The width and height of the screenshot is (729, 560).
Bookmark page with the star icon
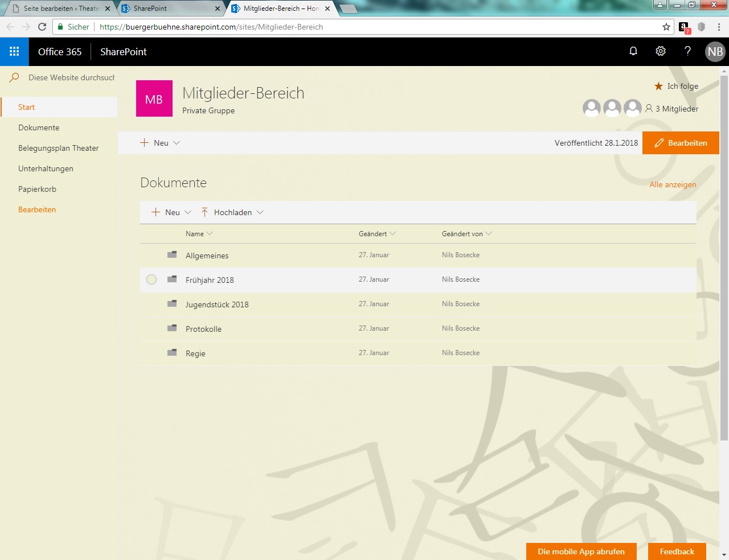pos(666,27)
